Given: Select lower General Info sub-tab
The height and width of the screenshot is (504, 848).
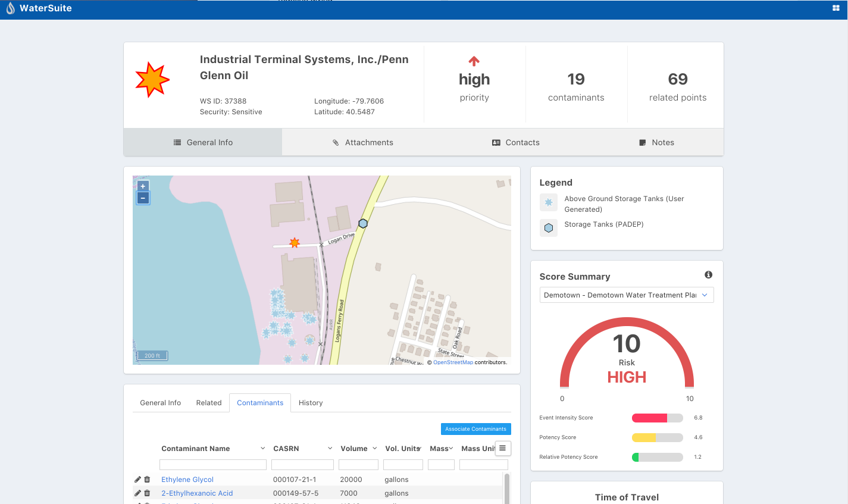Looking at the screenshot, I should click(x=161, y=403).
